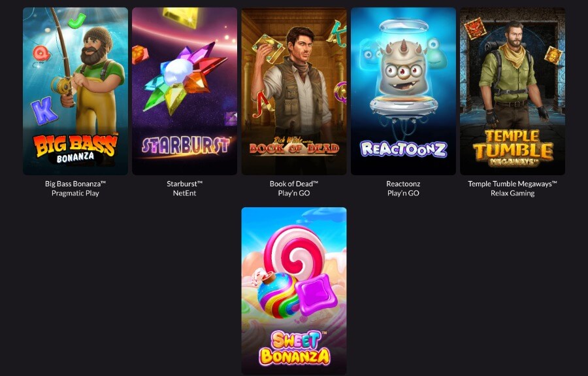
Task: Click Play'n GO label under Reactoonz
Action: click(404, 194)
